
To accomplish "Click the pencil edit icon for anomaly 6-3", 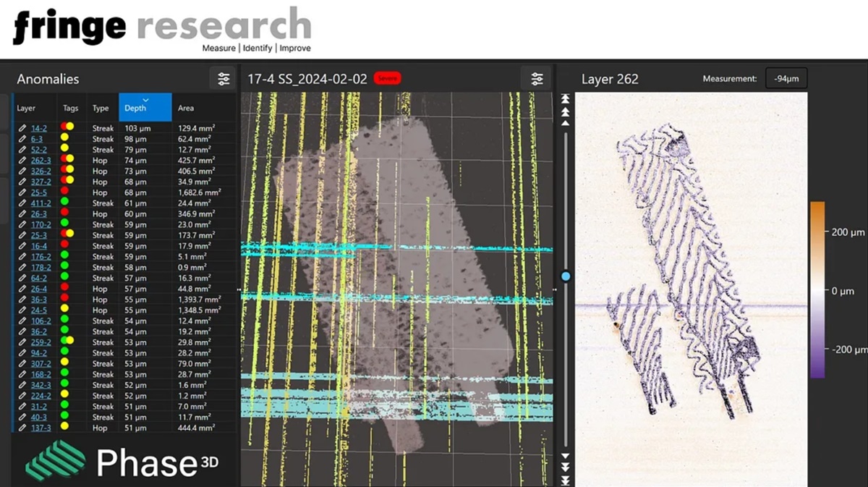I will tap(22, 139).
